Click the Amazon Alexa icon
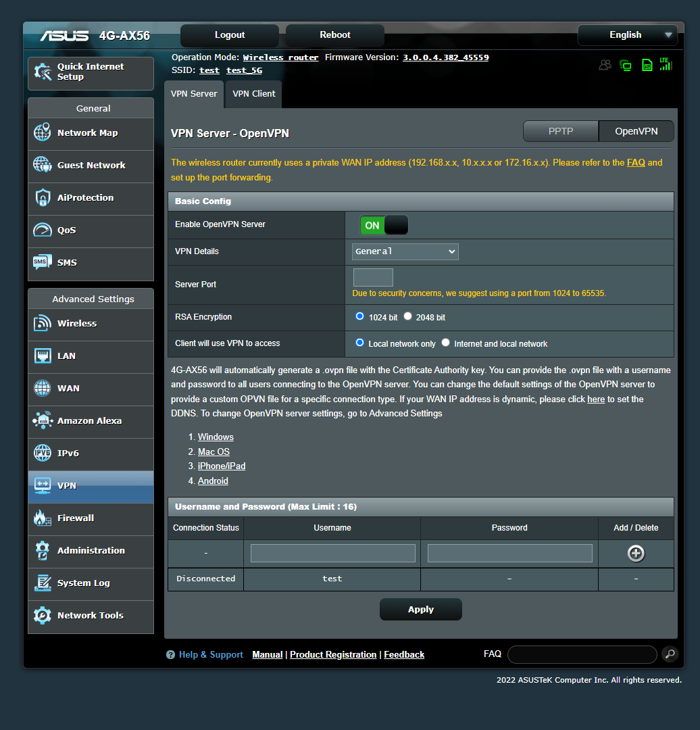This screenshot has width=700, height=730. click(x=43, y=420)
